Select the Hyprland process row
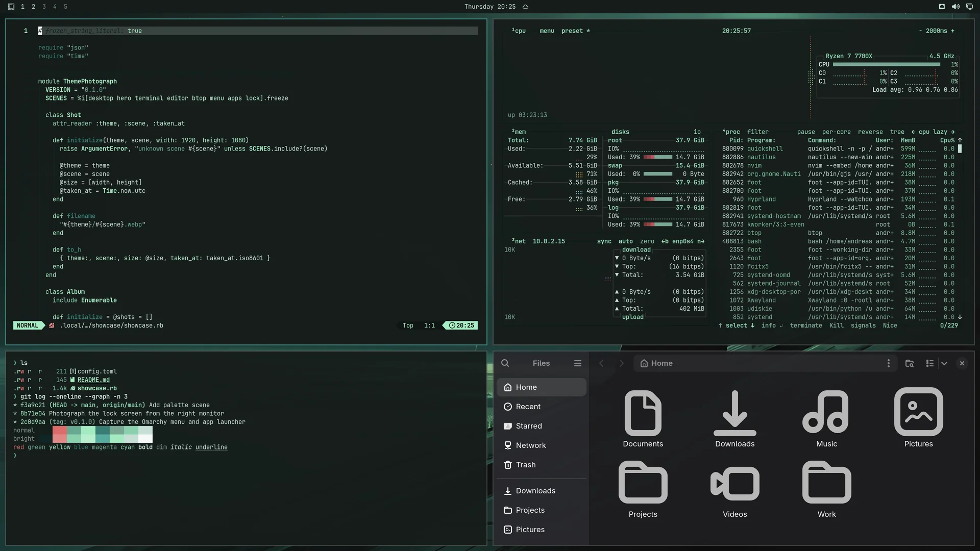Screen dimensions: 980x551 838,199
